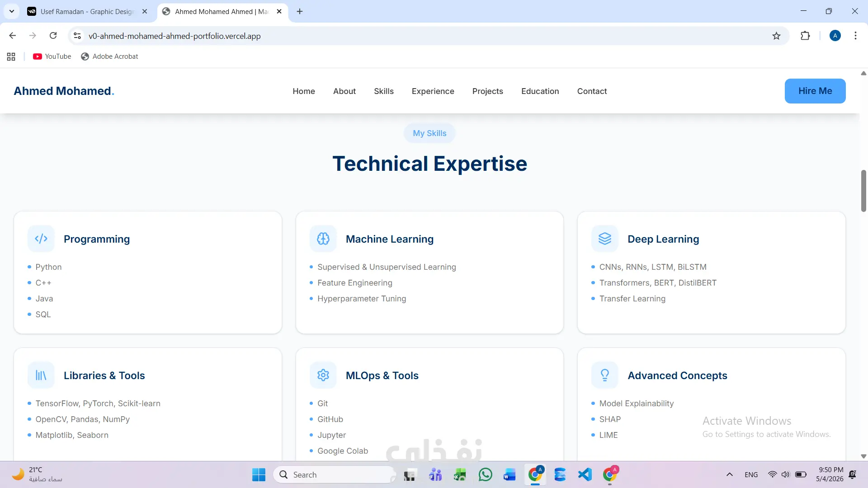Go to Experience in the navbar
This screenshot has width=868, height=488.
pos(433,91)
